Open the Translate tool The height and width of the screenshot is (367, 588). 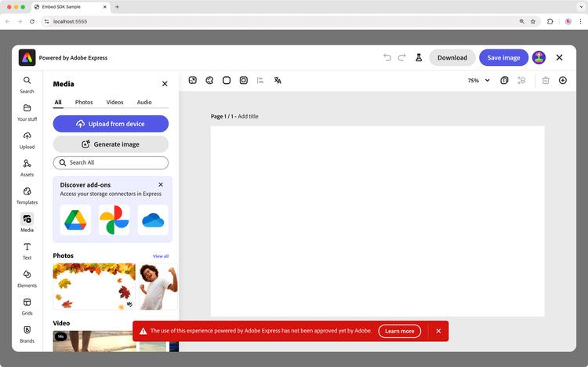(x=278, y=80)
